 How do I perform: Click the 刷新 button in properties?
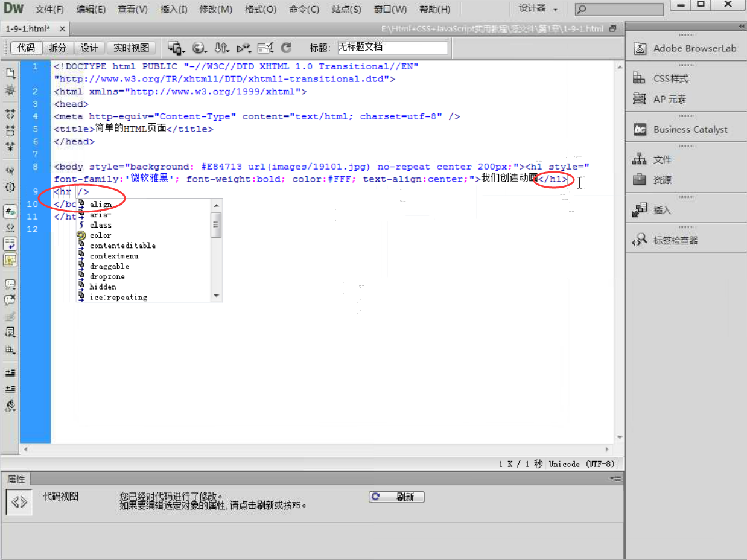(396, 497)
